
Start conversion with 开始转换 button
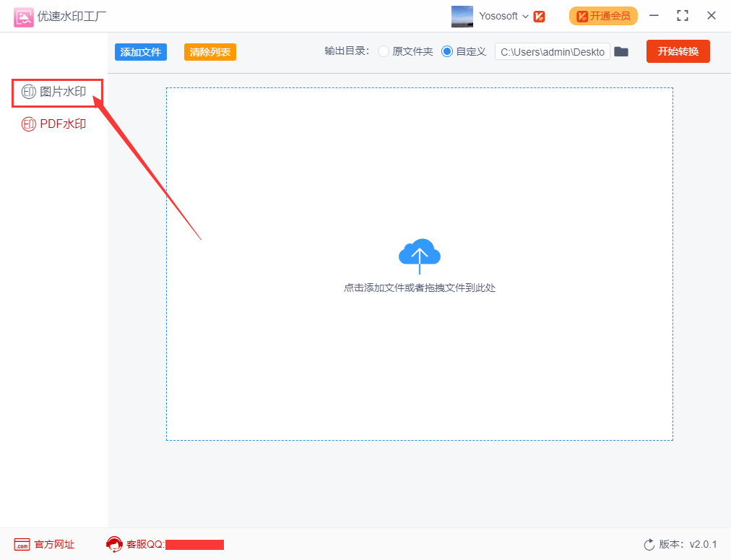[678, 51]
